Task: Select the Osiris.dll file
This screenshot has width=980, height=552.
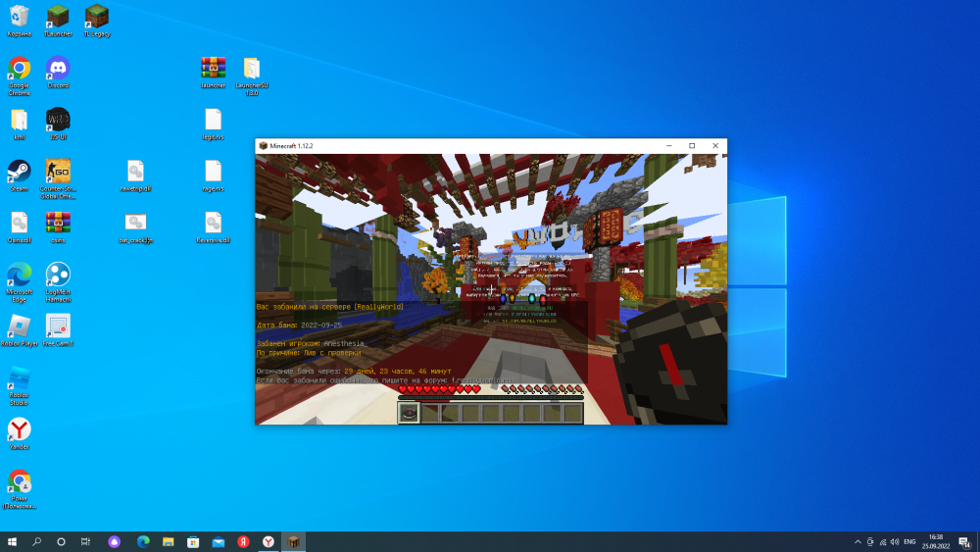Action: click(x=20, y=226)
